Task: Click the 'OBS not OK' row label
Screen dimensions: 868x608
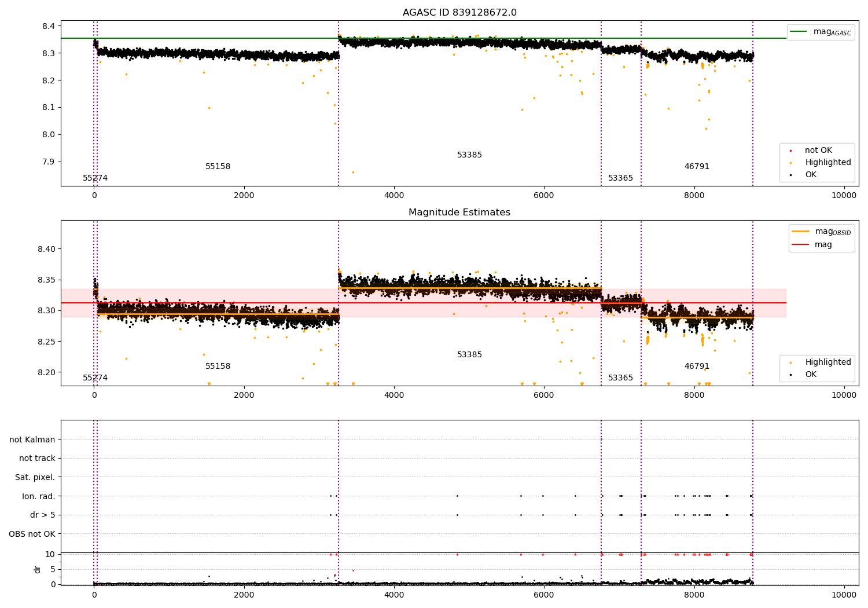Action: [32, 534]
